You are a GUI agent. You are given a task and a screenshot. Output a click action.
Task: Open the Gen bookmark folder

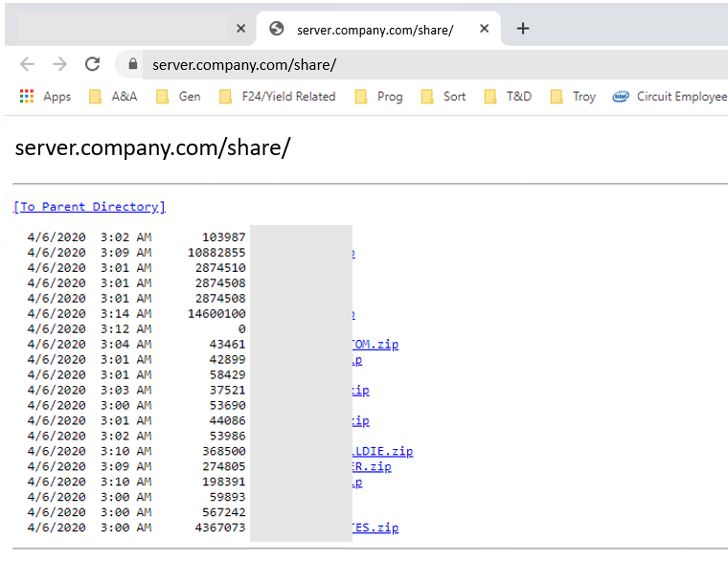pyautogui.click(x=179, y=97)
